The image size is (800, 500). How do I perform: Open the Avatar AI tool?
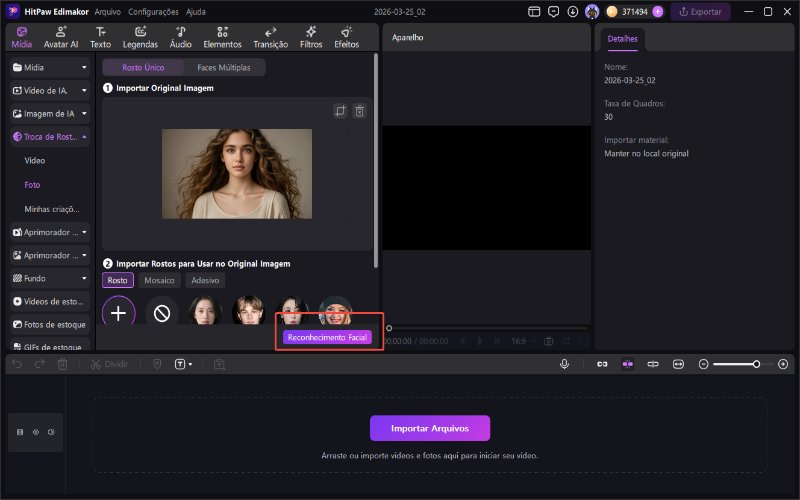click(62, 37)
